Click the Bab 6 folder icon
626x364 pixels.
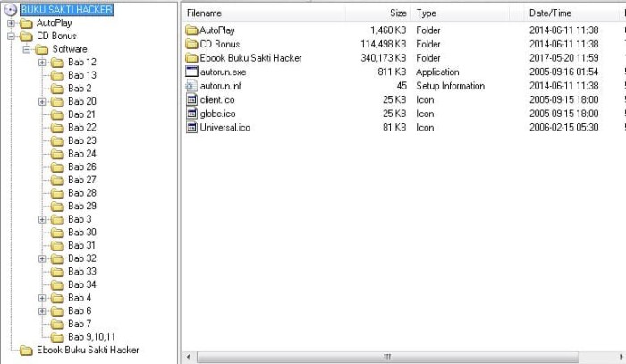[x=57, y=311]
